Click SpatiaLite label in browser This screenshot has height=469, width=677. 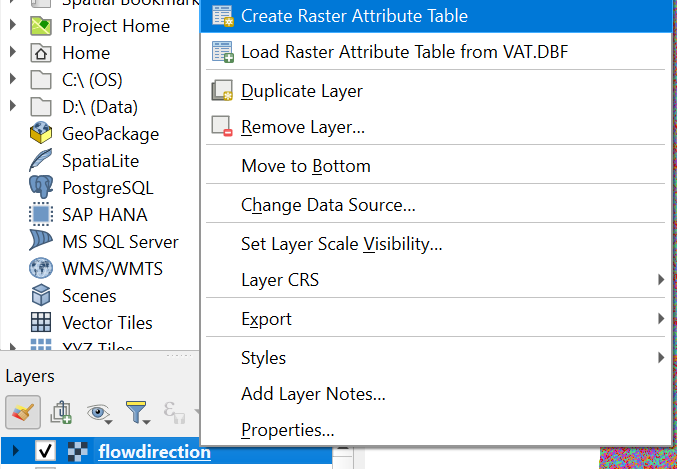point(101,161)
